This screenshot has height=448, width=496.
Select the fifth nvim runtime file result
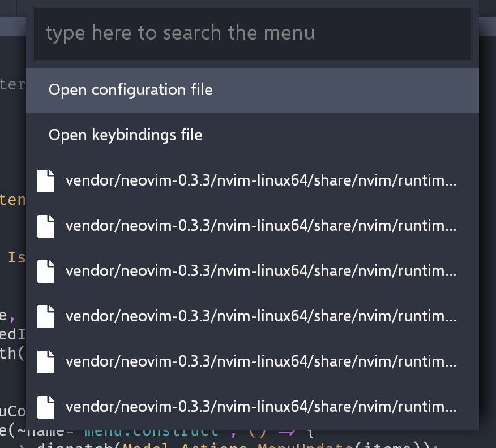point(260,361)
